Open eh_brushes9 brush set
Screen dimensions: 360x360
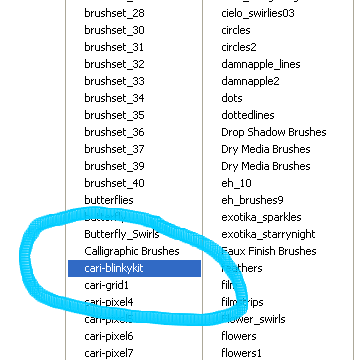coord(252,200)
